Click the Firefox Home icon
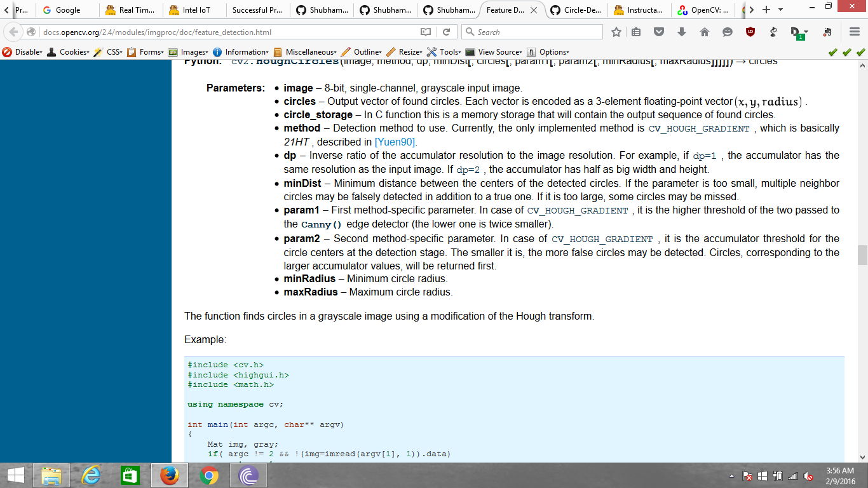The image size is (868, 488). click(x=705, y=30)
